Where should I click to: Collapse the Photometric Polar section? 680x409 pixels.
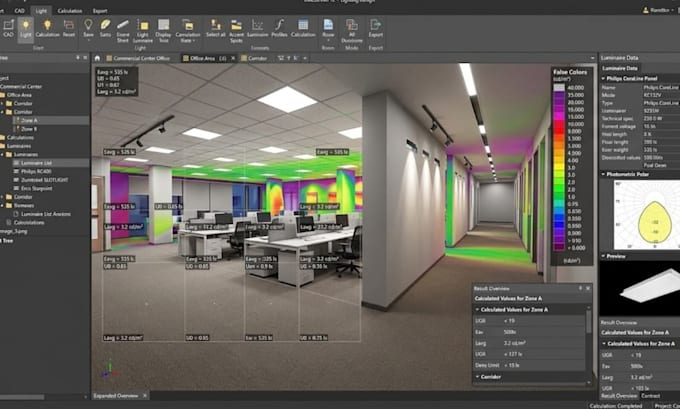tap(603, 174)
